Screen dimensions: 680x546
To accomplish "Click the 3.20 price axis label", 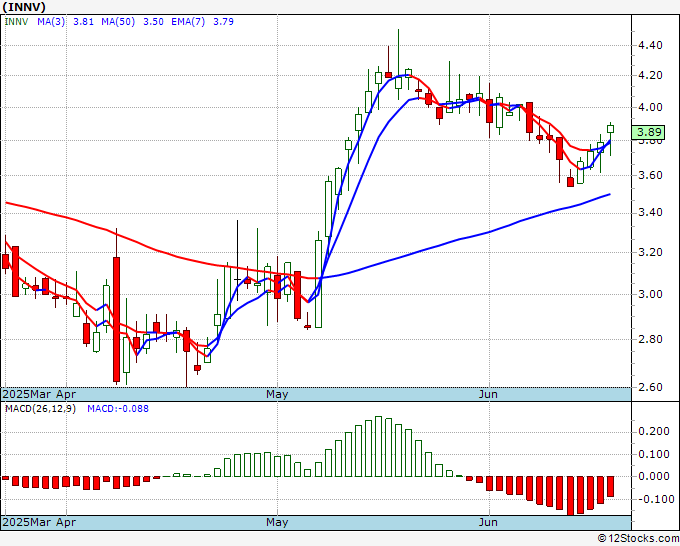I will tap(650, 252).
